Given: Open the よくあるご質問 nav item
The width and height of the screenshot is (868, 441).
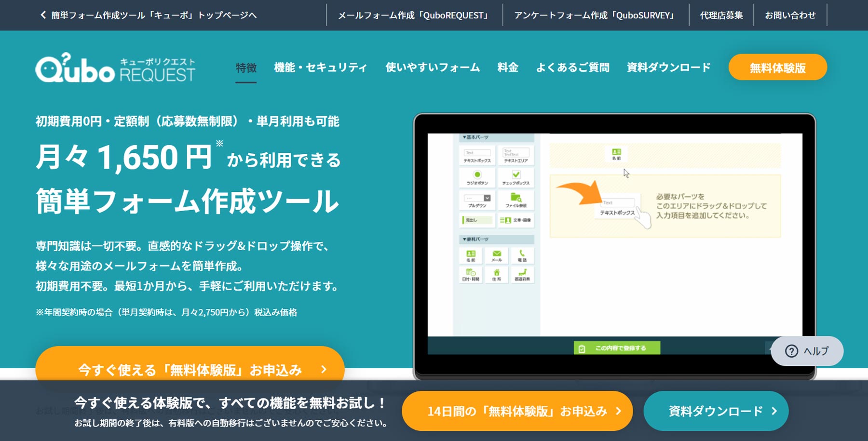Looking at the screenshot, I should (x=572, y=67).
